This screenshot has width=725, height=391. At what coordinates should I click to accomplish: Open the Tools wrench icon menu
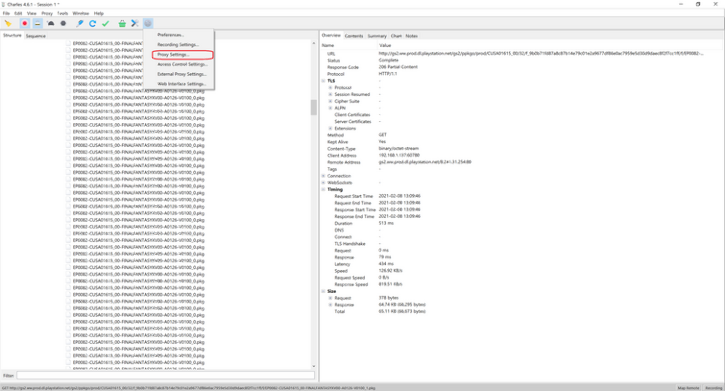tap(135, 24)
